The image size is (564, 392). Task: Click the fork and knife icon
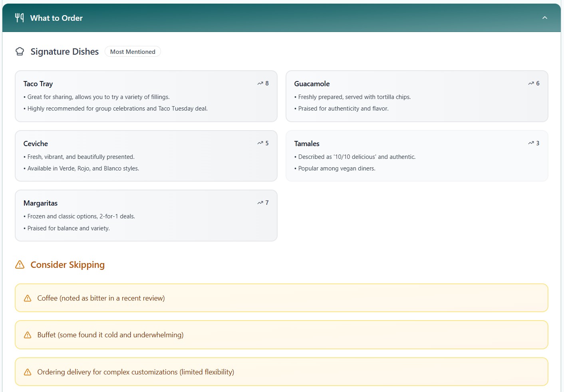[x=19, y=18]
